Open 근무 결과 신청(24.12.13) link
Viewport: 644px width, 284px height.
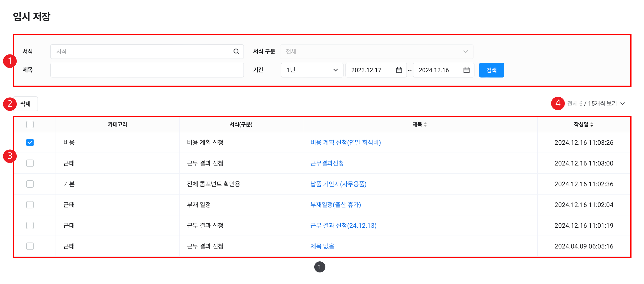[x=343, y=225]
